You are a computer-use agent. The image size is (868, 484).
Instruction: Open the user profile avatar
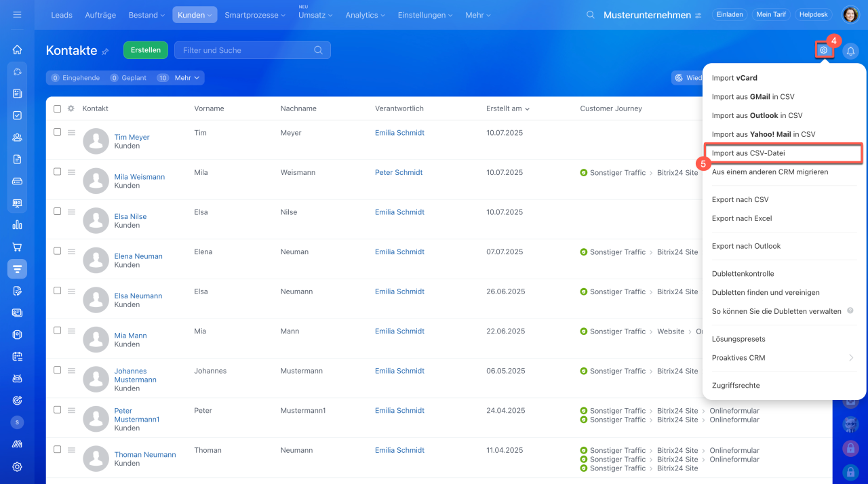[850, 14]
